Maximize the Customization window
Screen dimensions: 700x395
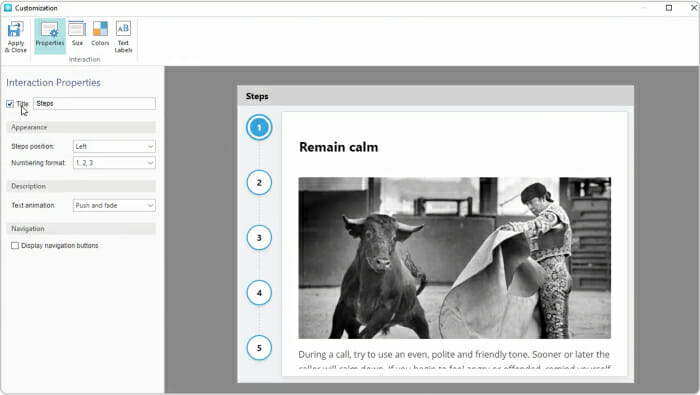(669, 8)
